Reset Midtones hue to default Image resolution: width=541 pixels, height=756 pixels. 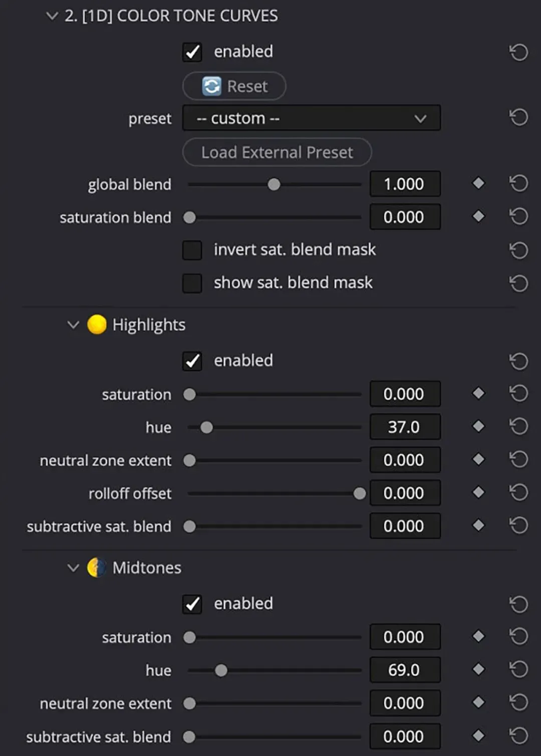(518, 670)
